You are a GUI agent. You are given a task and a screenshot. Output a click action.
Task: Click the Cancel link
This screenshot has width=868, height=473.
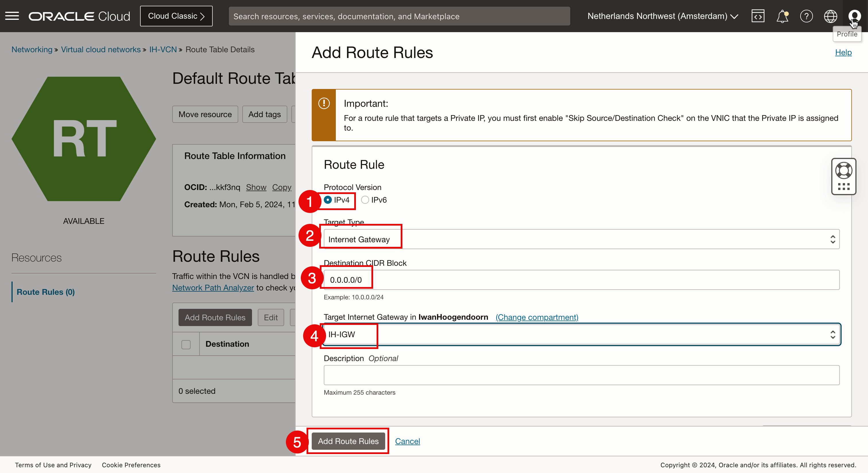tap(407, 441)
